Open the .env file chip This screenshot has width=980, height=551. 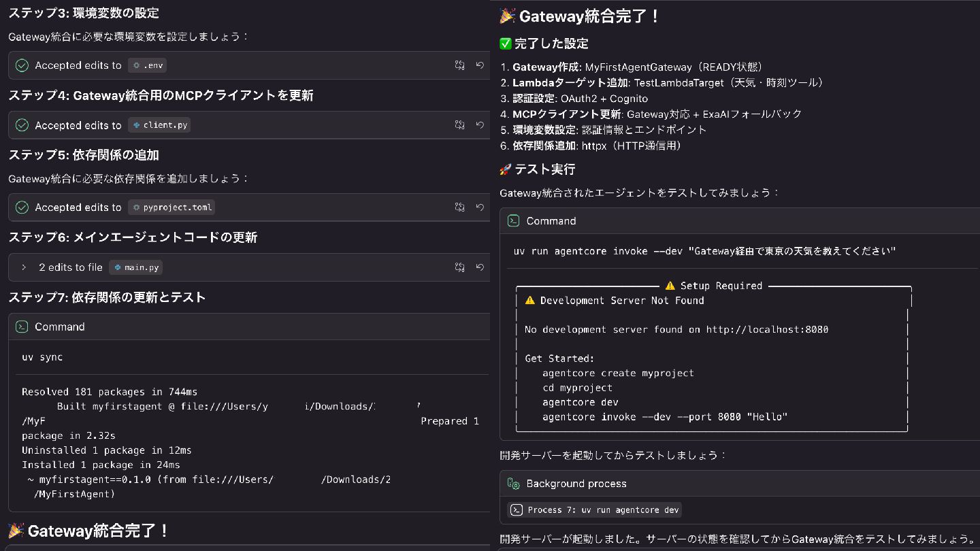[x=147, y=65]
